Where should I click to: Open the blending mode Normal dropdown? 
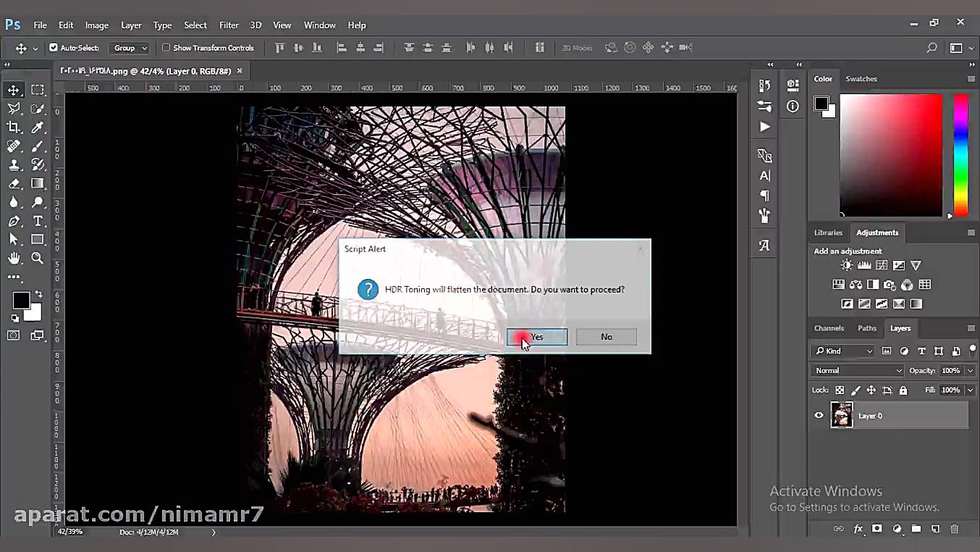[x=857, y=370]
